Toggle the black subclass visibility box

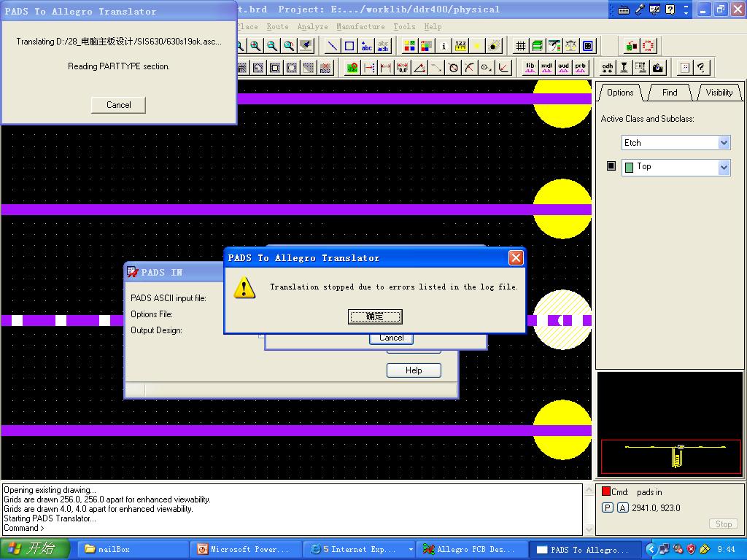pos(611,166)
